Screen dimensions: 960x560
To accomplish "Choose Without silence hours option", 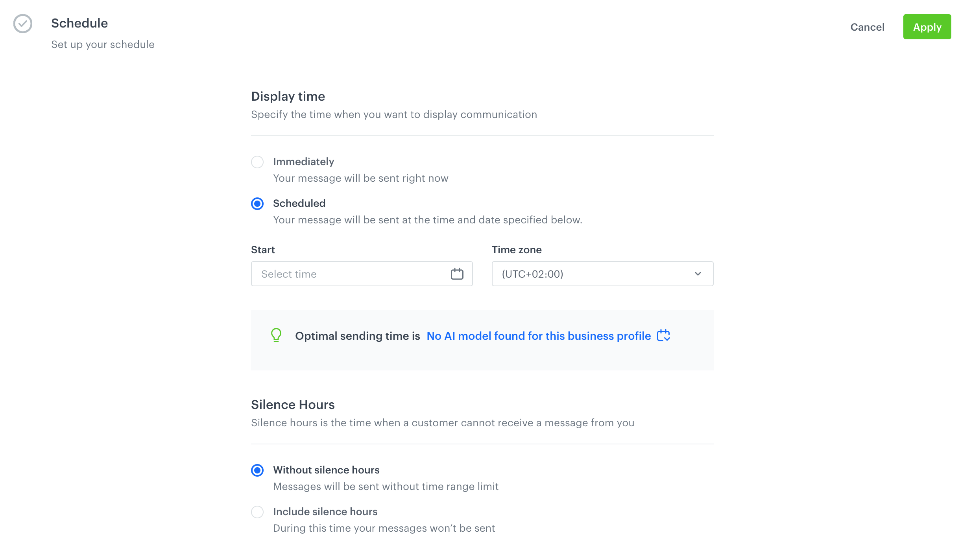I will coord(257,470).
